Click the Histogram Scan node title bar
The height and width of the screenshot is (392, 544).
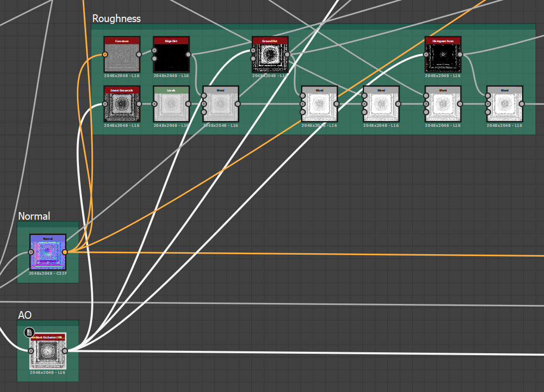pyautogui.click(x=443, y=41)
